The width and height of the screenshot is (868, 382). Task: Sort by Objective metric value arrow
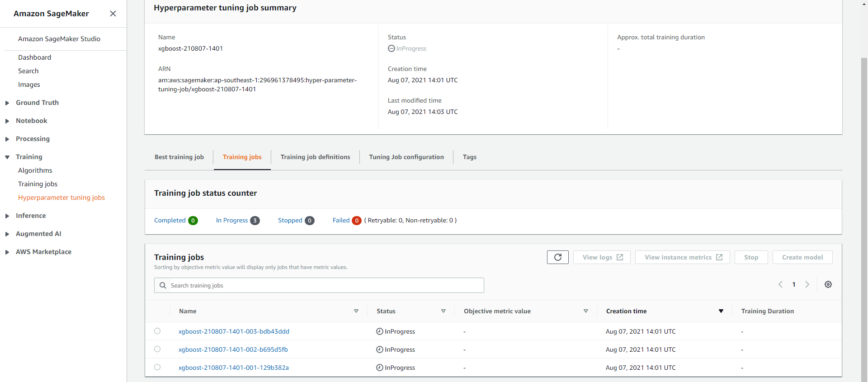[x=586, y=311]
